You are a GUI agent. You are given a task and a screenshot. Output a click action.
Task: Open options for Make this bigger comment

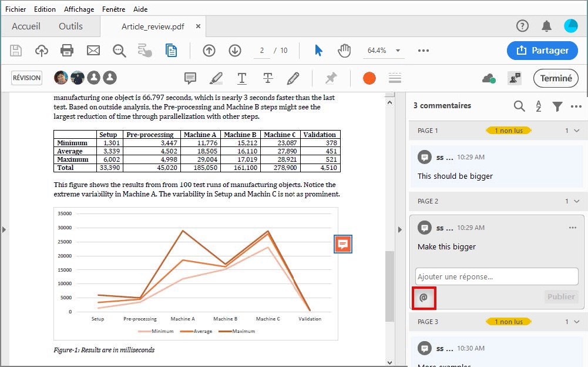(x=572, y=228)
